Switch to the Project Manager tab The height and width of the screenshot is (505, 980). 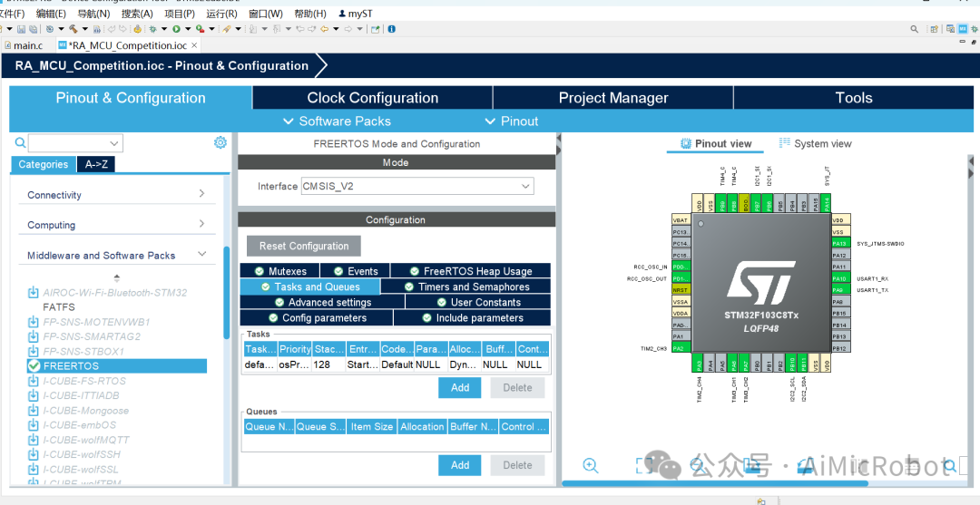point(613,98)
